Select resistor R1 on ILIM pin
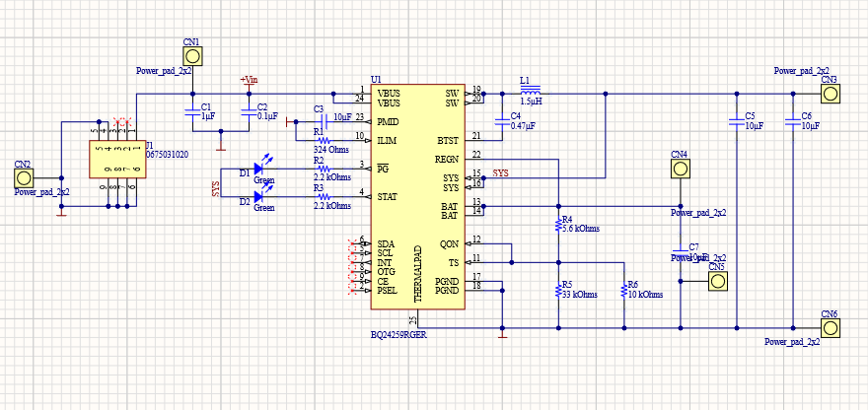Image resolution: width=868 pixels, height=410 pixels. pos(325,141)
